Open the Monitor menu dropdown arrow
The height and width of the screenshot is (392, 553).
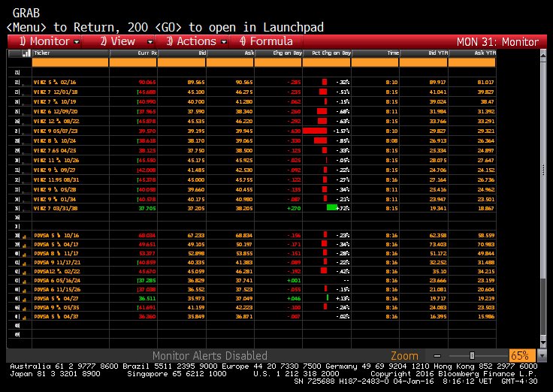pos(77,42)
